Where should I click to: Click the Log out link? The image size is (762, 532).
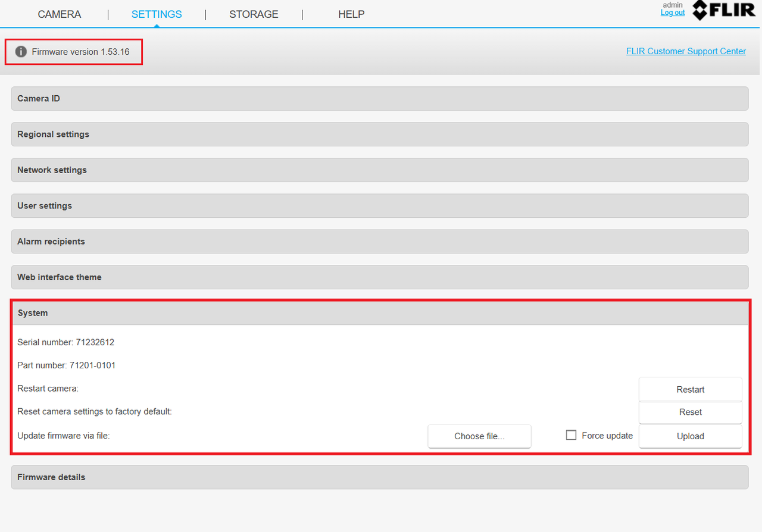pyautogui.click(x=673, y=12)
